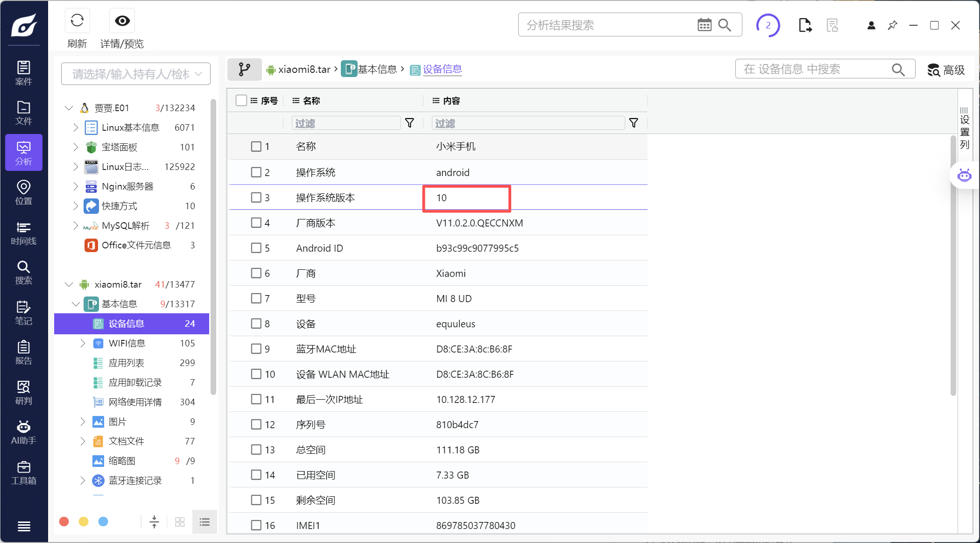Toggle the 详情/预览 eye icon
Viewport: 980px width, 543px height.
point(122,21)
